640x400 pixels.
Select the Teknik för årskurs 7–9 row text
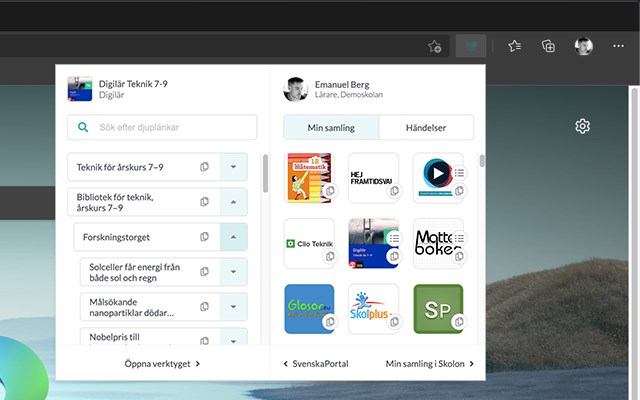(x=120, y=167)
